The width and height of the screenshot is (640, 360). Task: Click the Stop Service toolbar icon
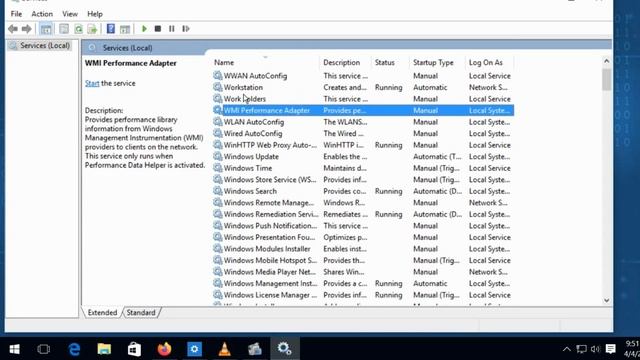click(x=158, y=29)
